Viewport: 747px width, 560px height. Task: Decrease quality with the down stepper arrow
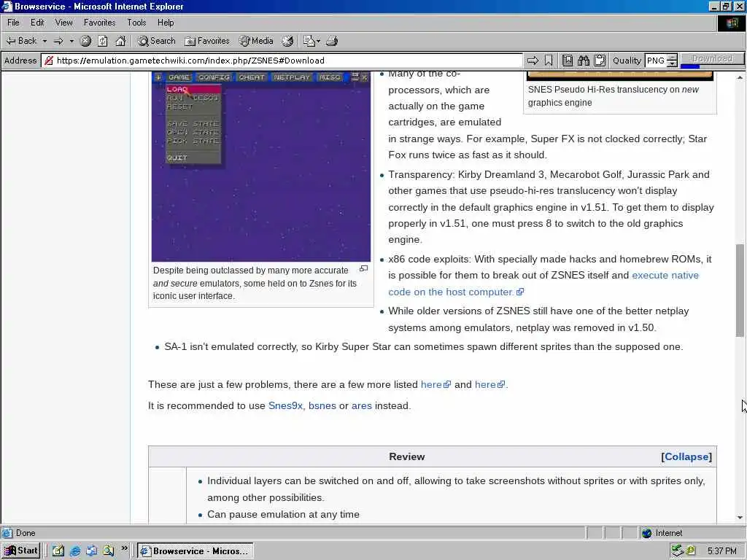672,64
